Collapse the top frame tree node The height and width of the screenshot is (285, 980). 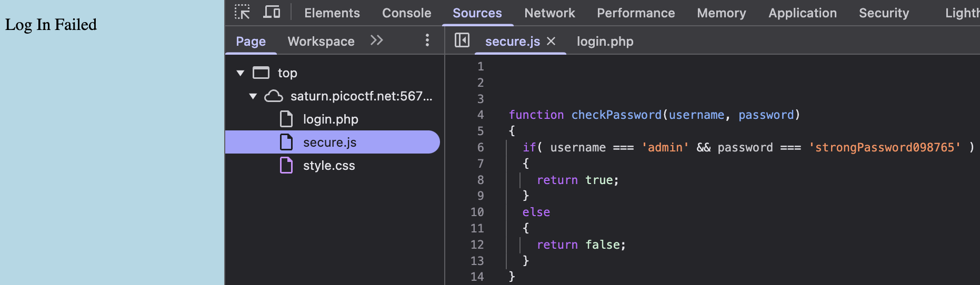pos(241,73)
